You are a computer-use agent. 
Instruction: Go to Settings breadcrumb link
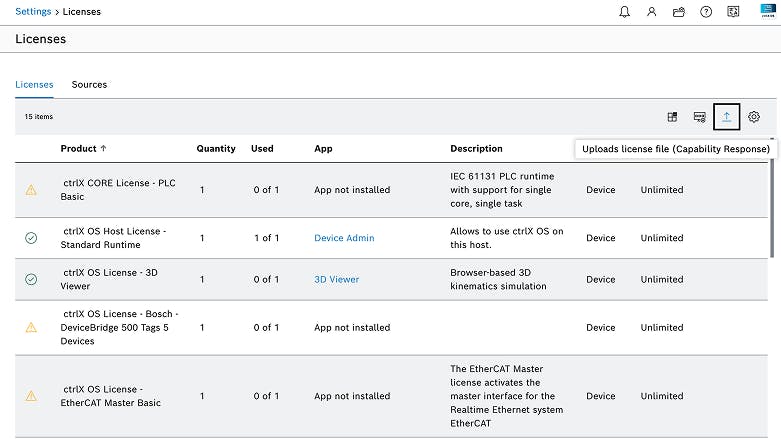pos(33,11)
